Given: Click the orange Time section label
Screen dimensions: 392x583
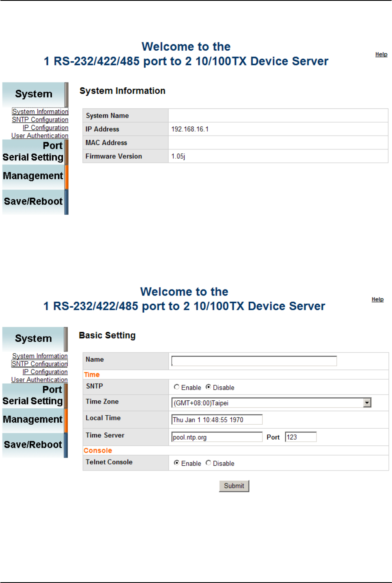Looking at the screenshot, I should click(x=92, y=375).
